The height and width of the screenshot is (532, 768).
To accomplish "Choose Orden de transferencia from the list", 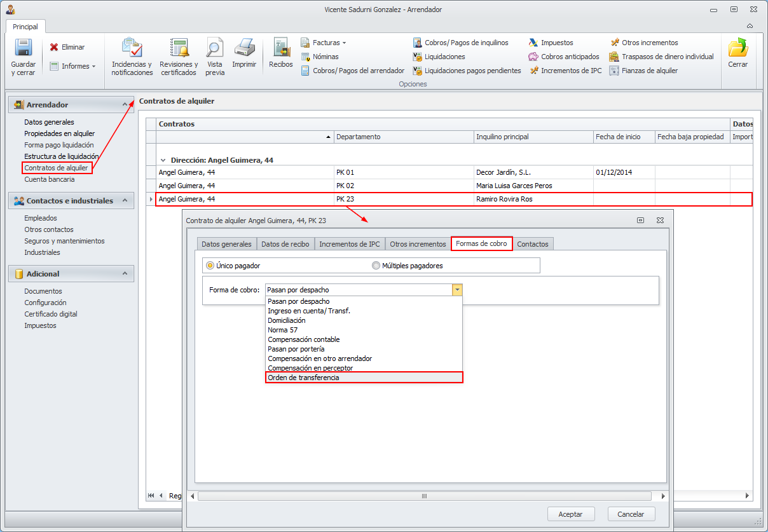I will [364, 378].
